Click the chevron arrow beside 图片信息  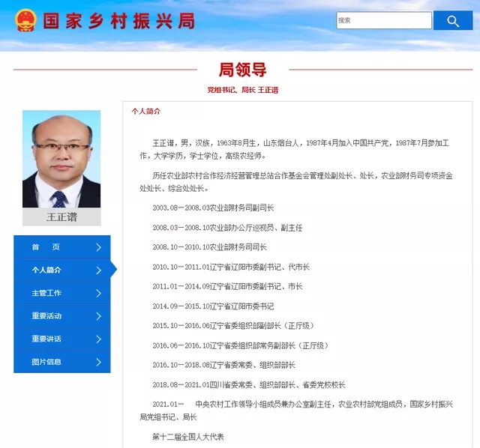tap(99, 362)
